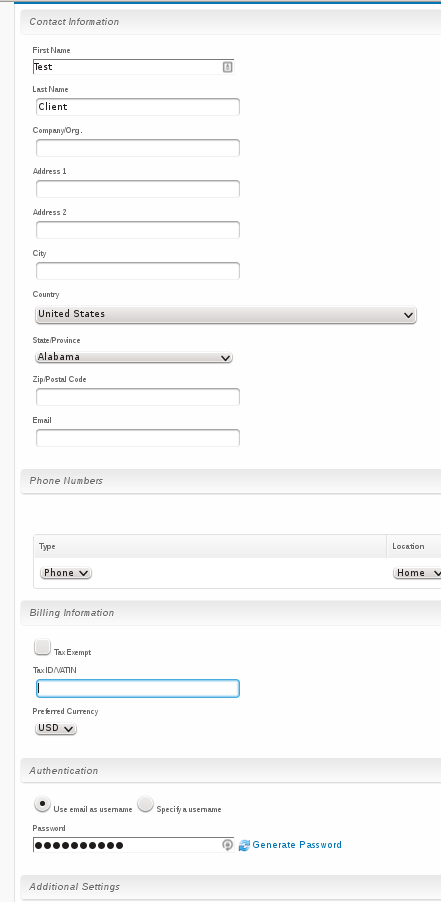Image resolution: width=441 pixels, height=902 pixels.
Task: Open the Location dropdown showing Home
Action: coord(417,573)
